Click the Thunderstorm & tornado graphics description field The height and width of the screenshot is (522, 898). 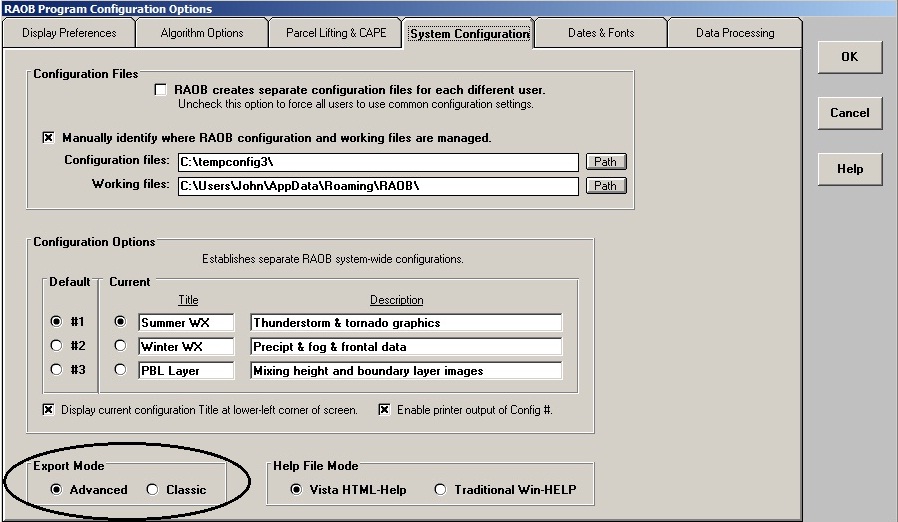tap(406, 323)
